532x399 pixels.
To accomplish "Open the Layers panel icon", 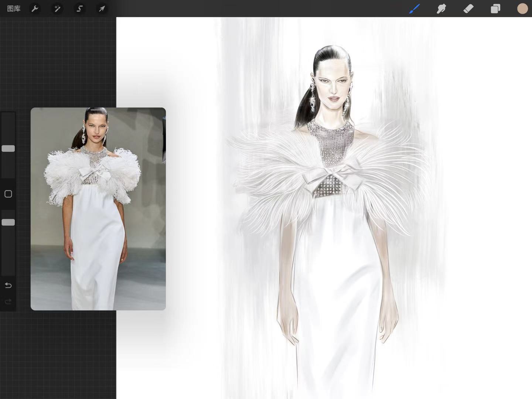I will [x=495, y=8].
